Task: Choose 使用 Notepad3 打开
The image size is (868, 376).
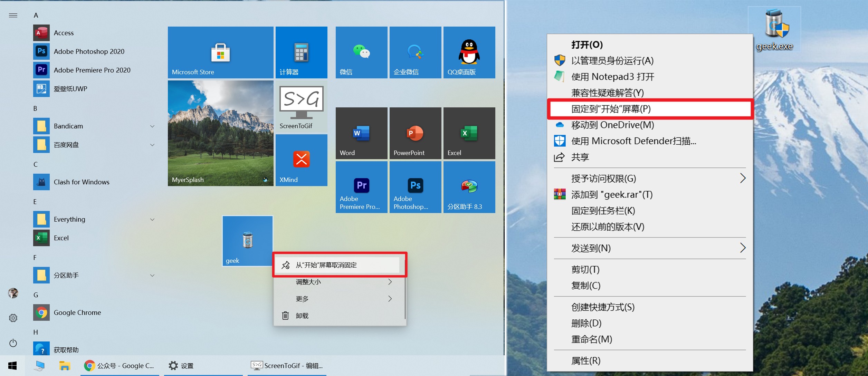Action: (x=650, y=77)
